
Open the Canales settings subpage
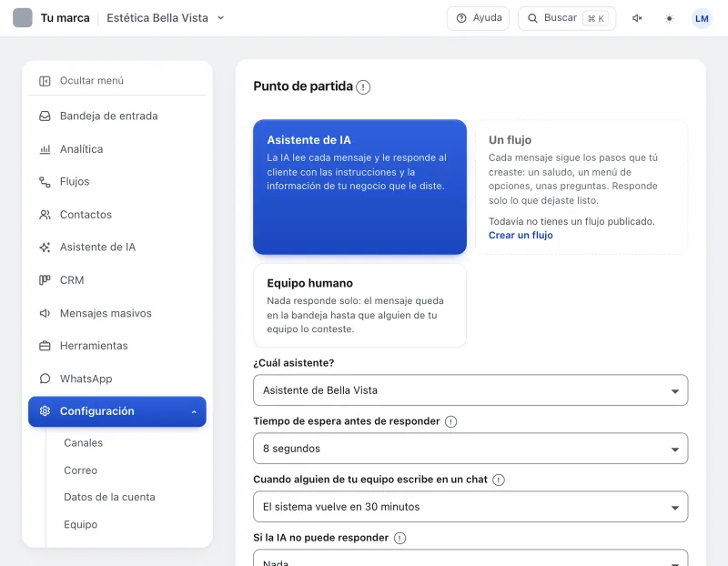pyautogui.click(x=83, y=443)
